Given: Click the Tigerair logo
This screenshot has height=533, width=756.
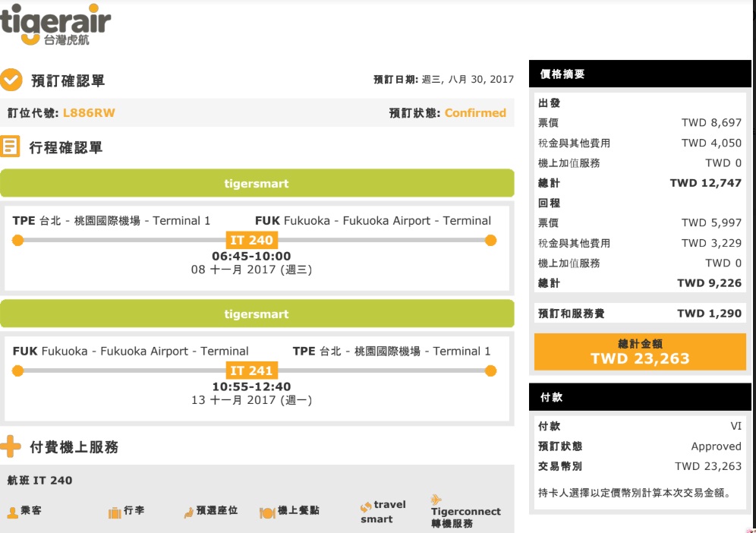Looking at the screenshot, I should point(55,24).
